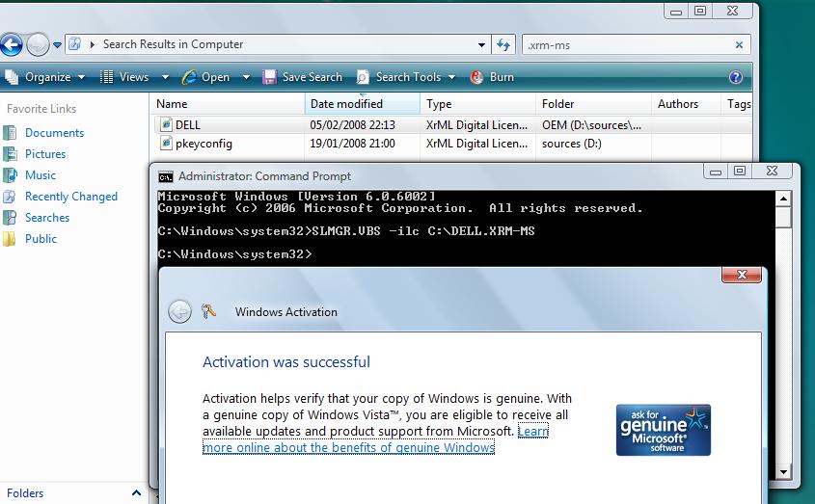Image resolution: width=815 pixels, height=504 pixels.
Task: Open Documents favorite link
Action: point(54,133)
